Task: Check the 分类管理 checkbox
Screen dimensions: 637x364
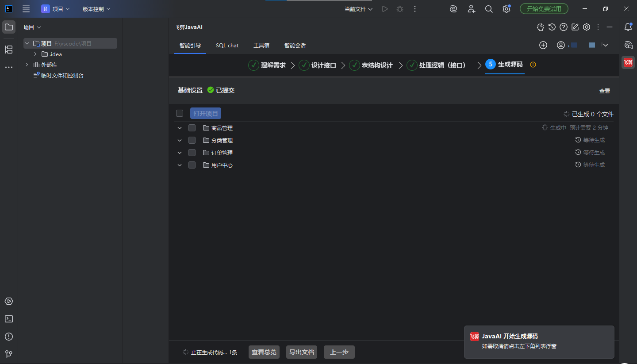Action: pos(192,140)
